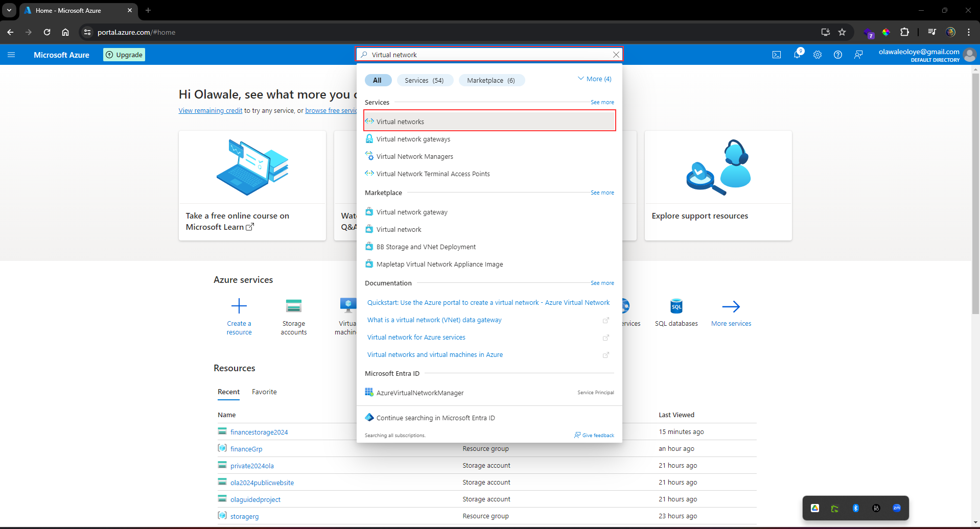Open the Help pane
Screen dimensions: 980x529
(x=838, y=55)
